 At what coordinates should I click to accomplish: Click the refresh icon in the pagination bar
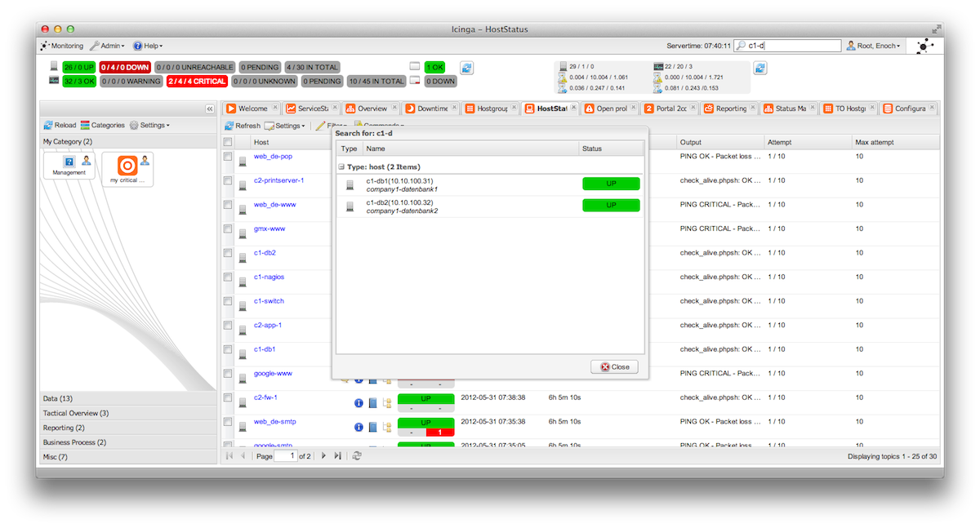click(x=357, y=456)
